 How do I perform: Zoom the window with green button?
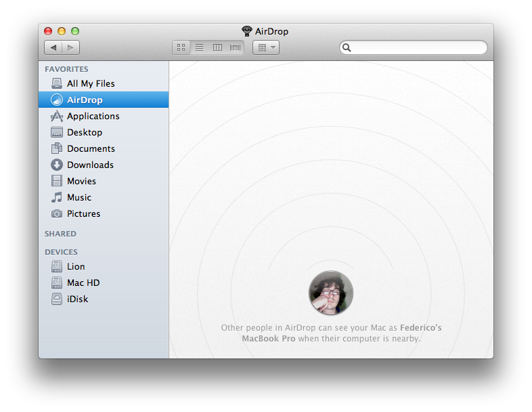(x=75, y=31)
